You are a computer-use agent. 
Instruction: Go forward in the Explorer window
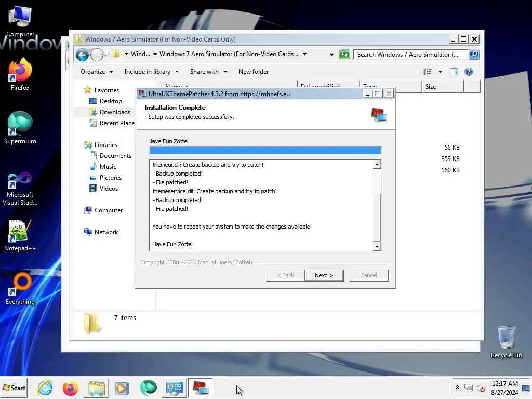tap(97, 55)
